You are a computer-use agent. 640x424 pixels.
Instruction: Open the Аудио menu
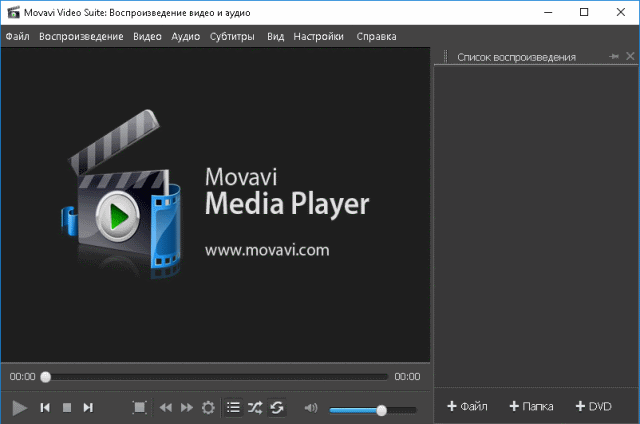click(186, 36)
